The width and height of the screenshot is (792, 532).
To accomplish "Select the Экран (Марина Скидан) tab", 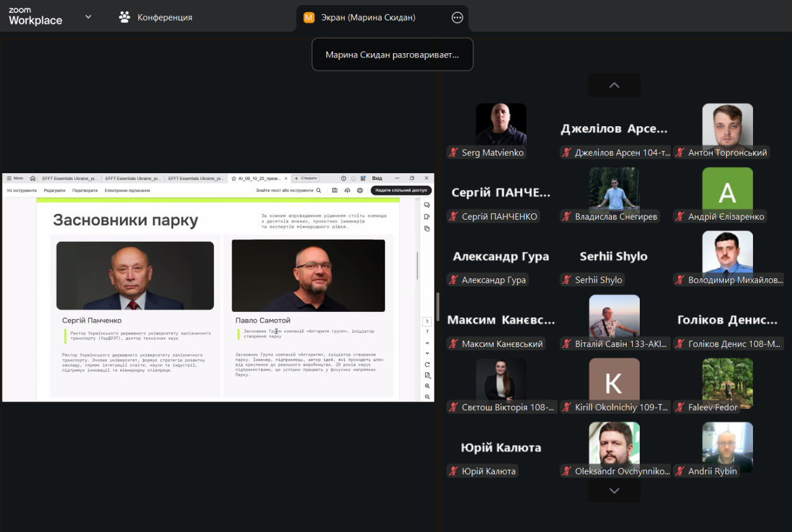I will click(x=368, y=18).
